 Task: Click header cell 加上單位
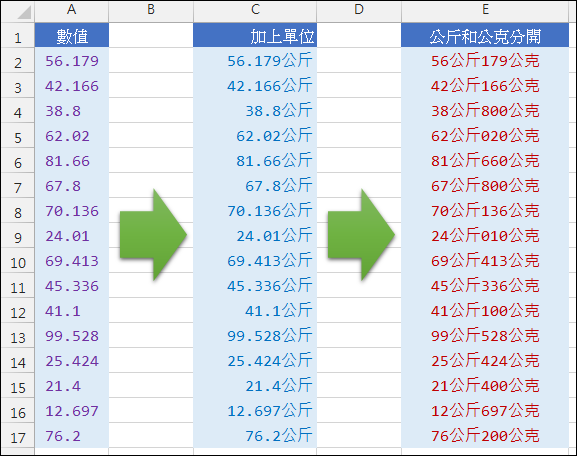coord(255,35)
